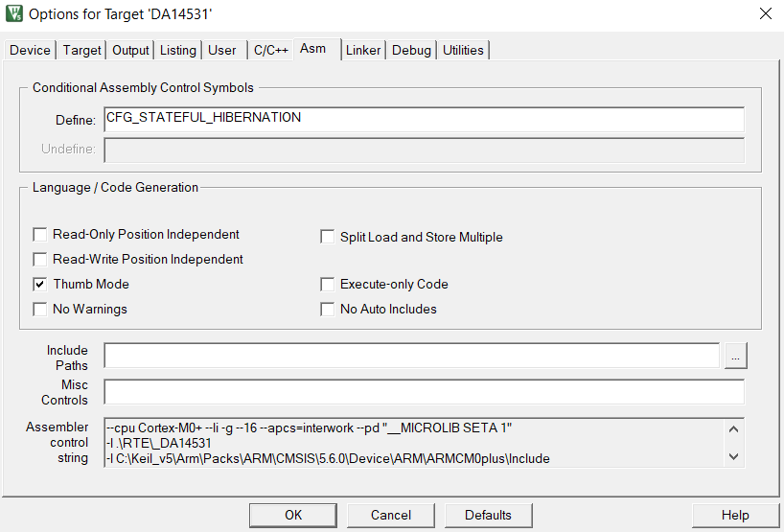This screenshot has width=784, height=532.
Task: Open the C/C++ tab
Action: [270, 50]
